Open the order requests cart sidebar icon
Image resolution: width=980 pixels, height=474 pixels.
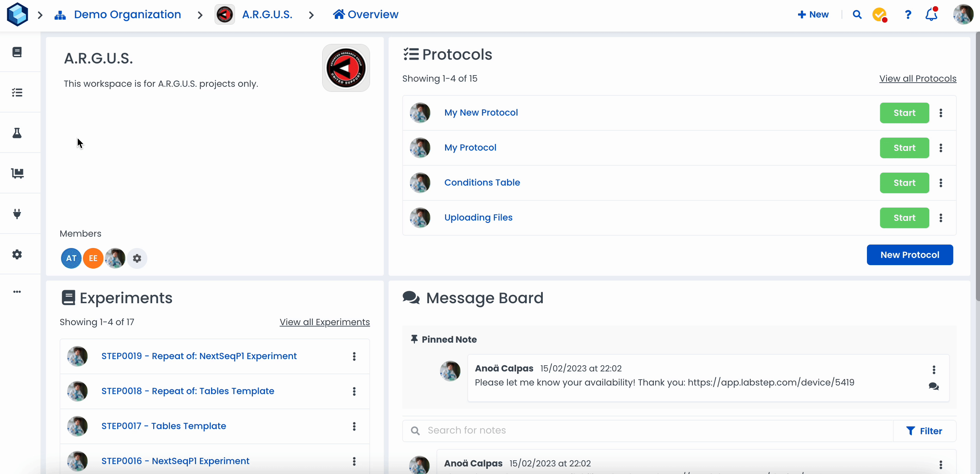17,173
